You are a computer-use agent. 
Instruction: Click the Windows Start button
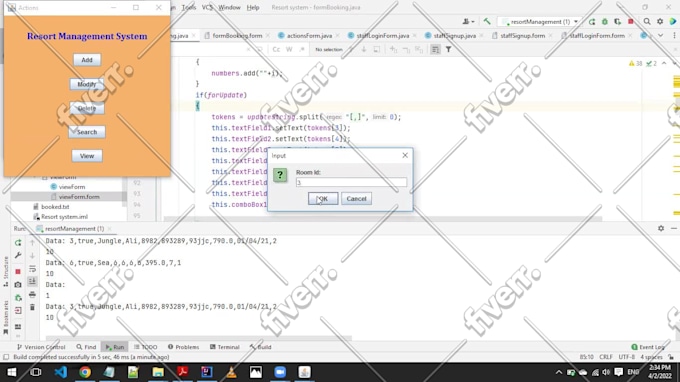pos(12,372)
